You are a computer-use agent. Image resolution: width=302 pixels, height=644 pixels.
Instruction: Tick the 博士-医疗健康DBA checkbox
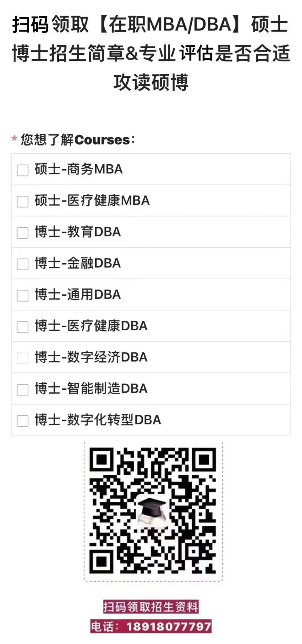tap(23, 327)
